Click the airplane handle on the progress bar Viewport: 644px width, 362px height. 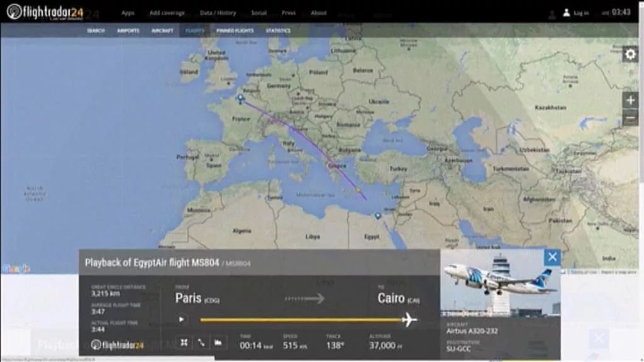pyautogui.click(x=409, y=319)
